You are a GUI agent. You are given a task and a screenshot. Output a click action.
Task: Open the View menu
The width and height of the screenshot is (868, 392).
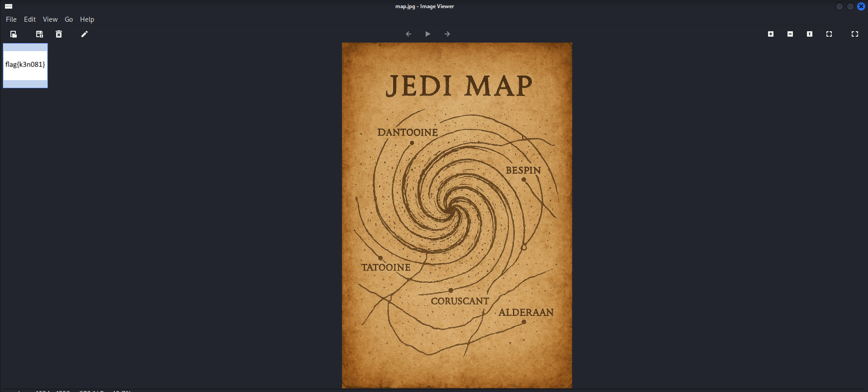pyautogui.click(x=50, y=19)
